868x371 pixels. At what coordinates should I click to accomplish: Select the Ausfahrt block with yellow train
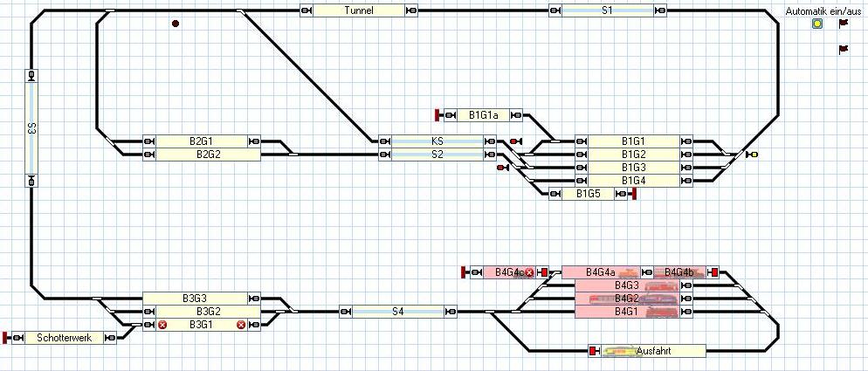click(x=646, y=351)
